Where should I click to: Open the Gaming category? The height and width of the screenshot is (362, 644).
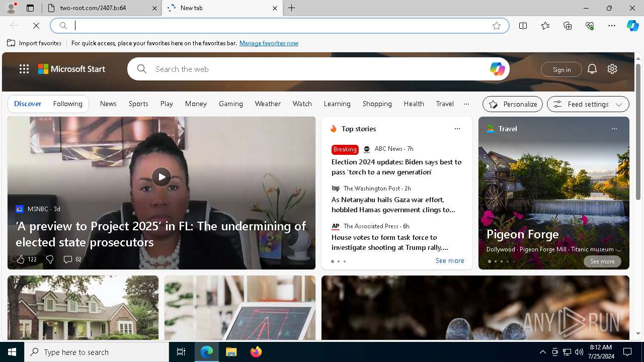pos(231,104)
